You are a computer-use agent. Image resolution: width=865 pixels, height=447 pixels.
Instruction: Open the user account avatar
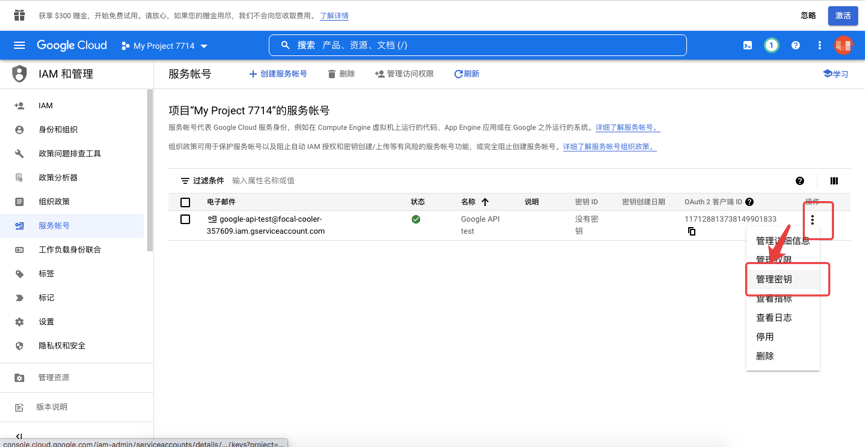click(843, 45)
